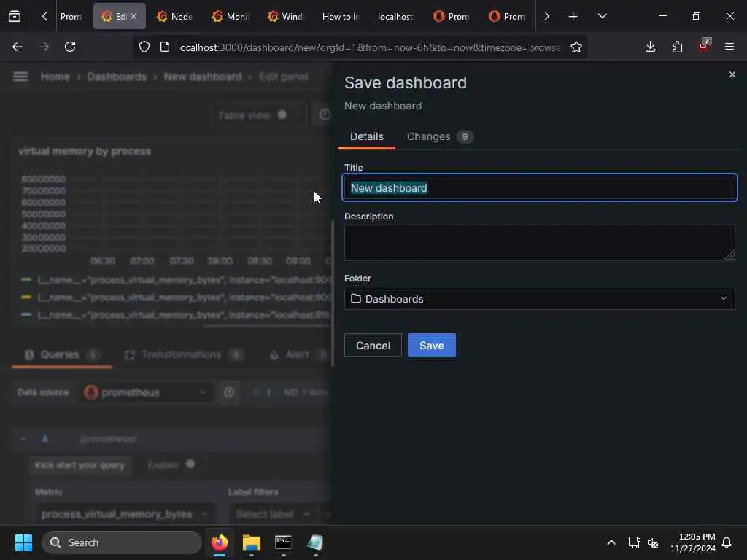747x560 pixels.
Task: Go back in browser history
Action: pos(18,47)
